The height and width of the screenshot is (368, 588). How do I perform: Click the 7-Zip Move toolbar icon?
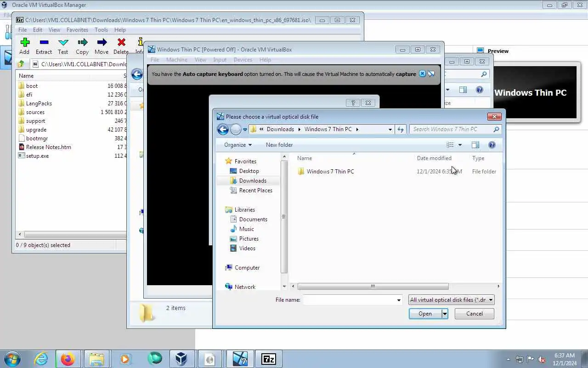[x=102, y=42]
